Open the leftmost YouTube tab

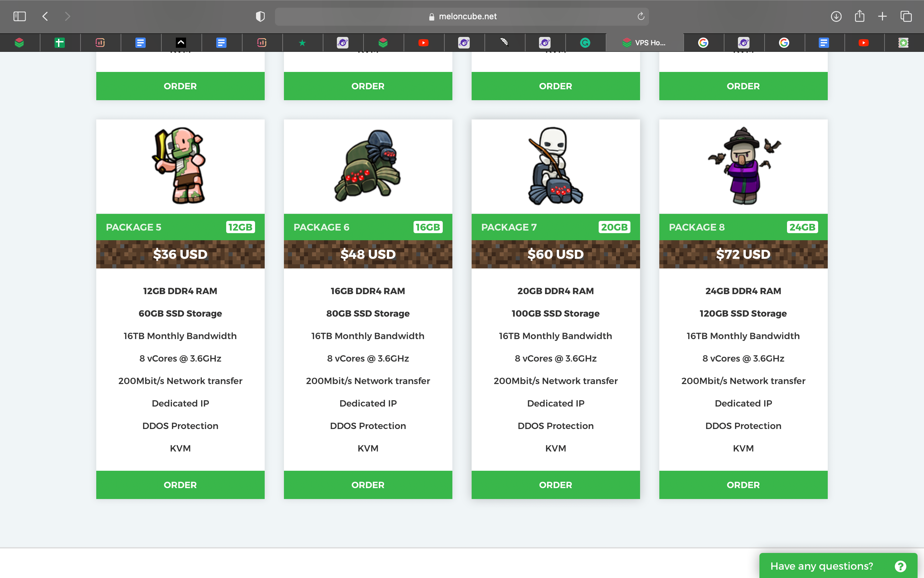pyautogui.click(x=424, y=42)
